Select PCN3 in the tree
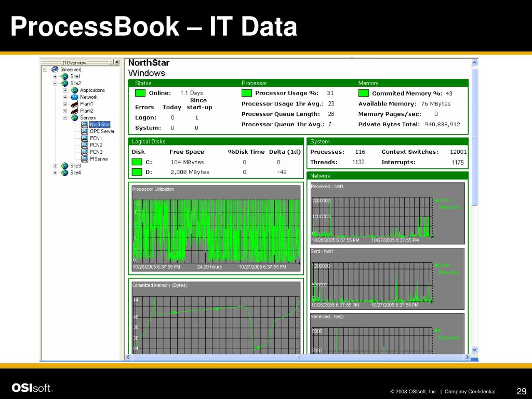This screenshot has height=399, width=532. pos(96,152)
